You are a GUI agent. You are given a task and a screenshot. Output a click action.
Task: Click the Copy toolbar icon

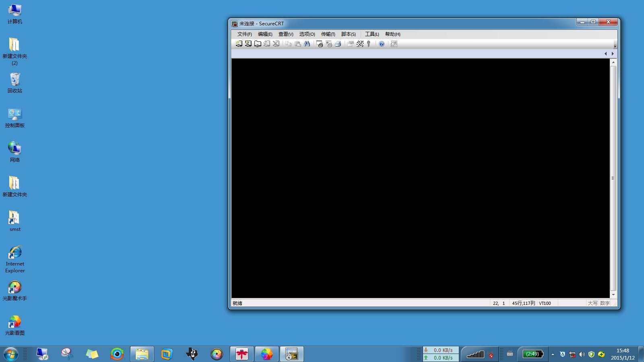pyautogui.click(x=289, y=44)
